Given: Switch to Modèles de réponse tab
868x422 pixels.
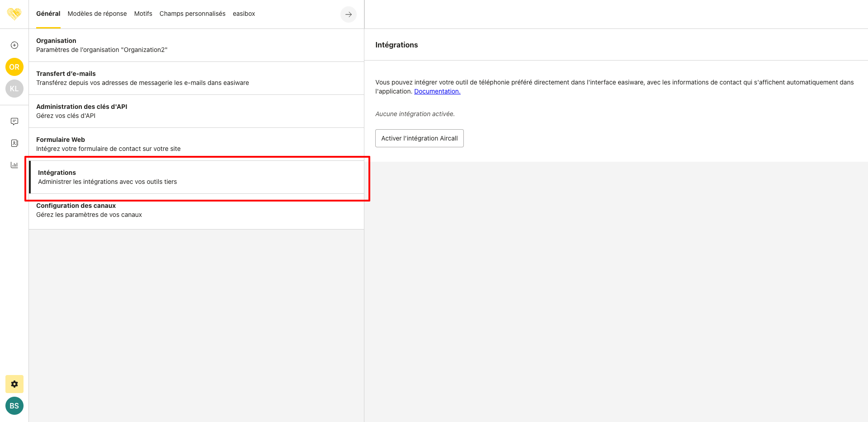Looking at the screenshot, I should point(97,14).
